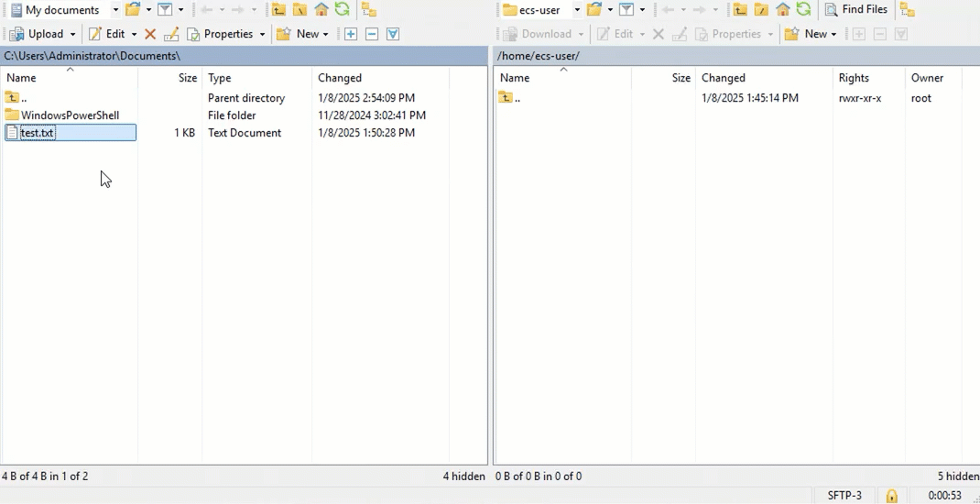Toggle local directory tree icon

click(x=369, y=9)
